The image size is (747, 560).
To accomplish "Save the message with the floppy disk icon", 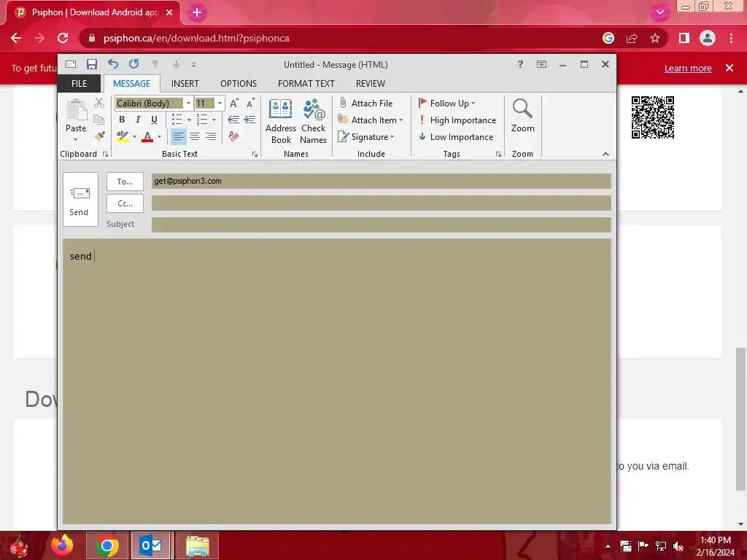I will click(91, 64).
